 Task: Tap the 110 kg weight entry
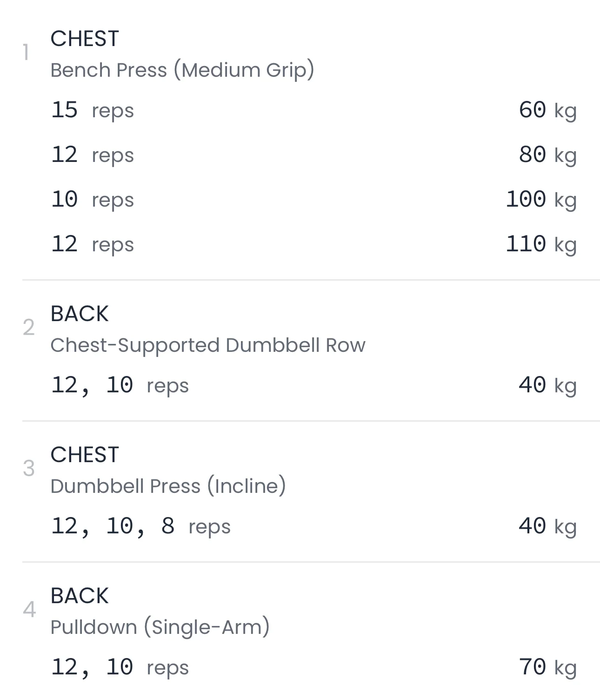(540, 244)
